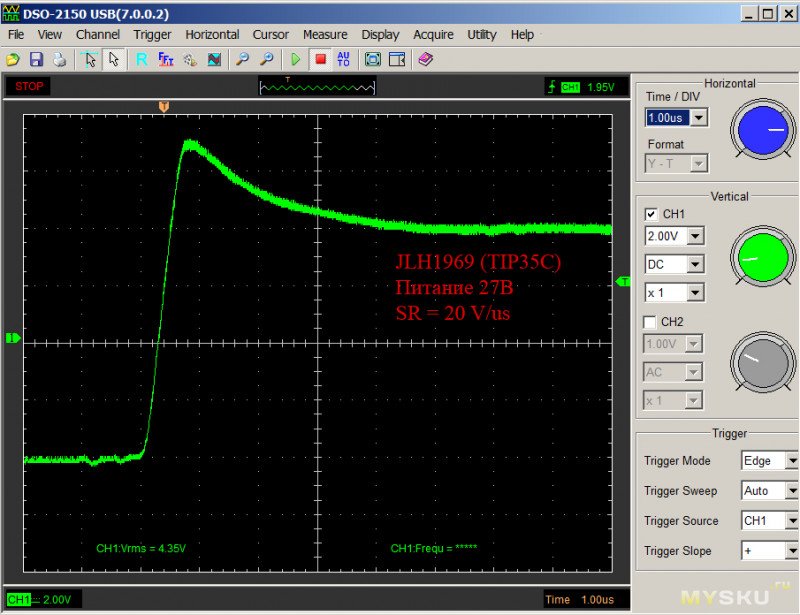Image resolution: width=800 pixels, height=615 pixels.
Task: Click the red Stop acquisition icon
Action: [x=321, y=60]
